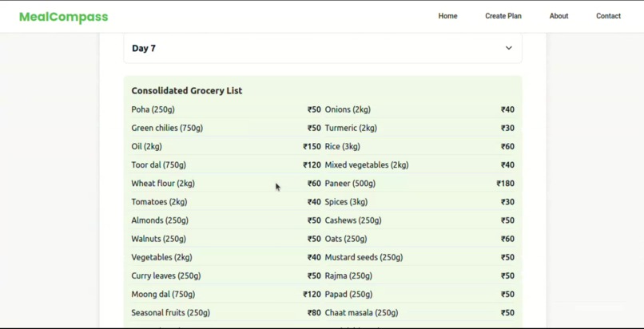Viewport: 644px width, 329px height.
Task: Click the Seasonal fruits (250g) item
Action: (170, 312)
